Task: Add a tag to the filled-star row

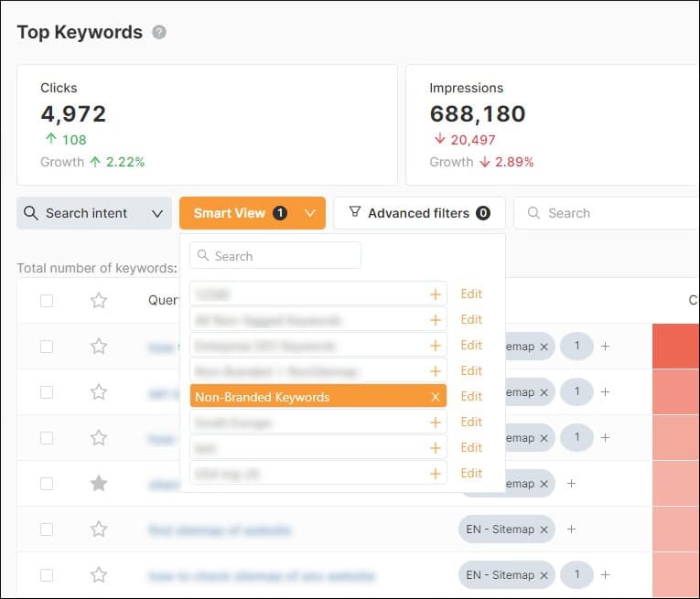Action: click(571, 484)
